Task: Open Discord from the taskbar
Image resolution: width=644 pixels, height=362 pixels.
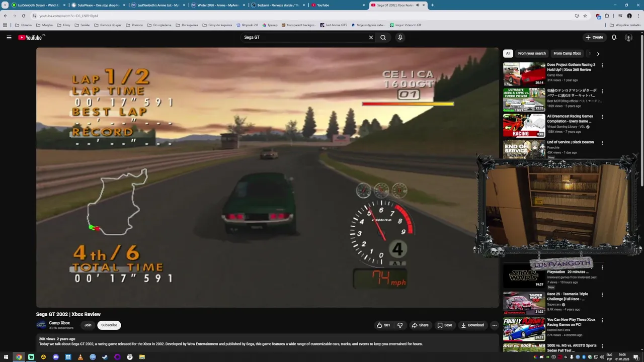Action: coord(56,357)
